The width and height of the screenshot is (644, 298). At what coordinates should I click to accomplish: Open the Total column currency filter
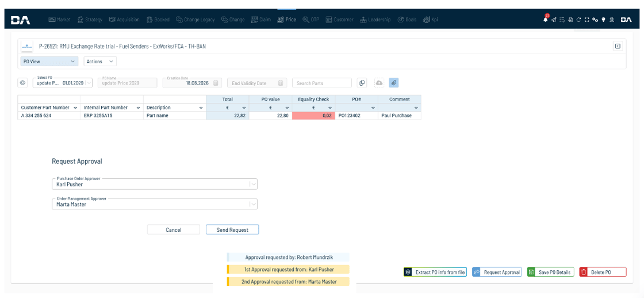(244, 108)
